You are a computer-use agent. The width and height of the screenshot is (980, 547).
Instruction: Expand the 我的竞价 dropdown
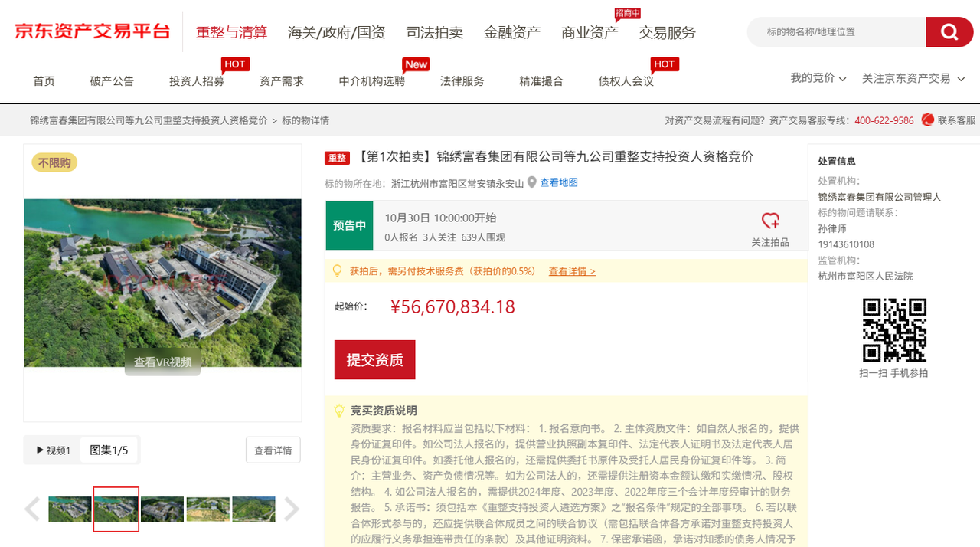[818, 78]
